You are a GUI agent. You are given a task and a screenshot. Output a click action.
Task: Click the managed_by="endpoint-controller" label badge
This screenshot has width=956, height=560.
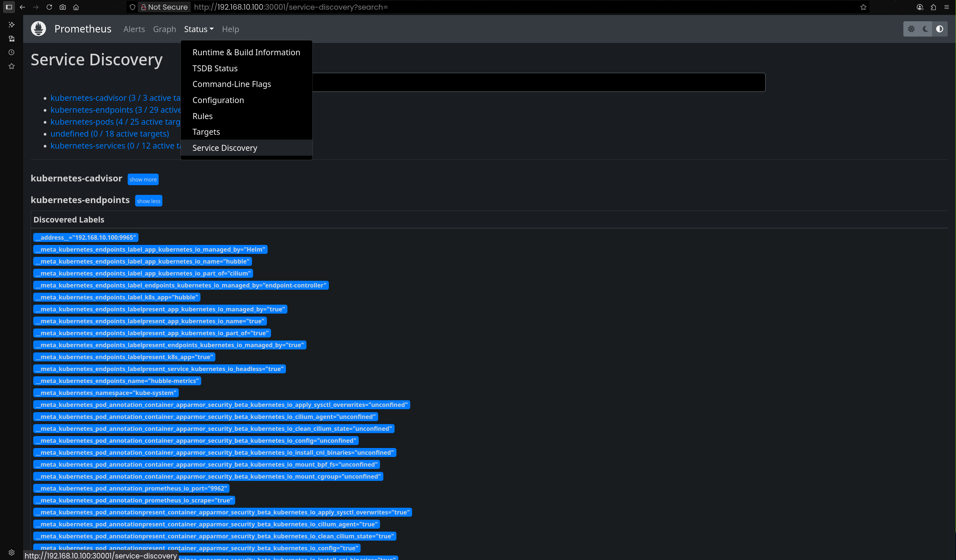pos(181,285)
